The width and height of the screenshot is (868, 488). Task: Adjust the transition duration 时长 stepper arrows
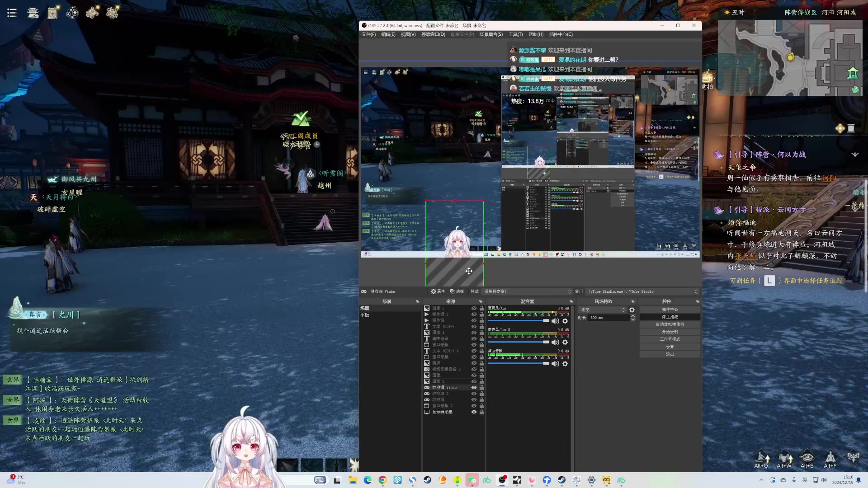pos(633,318)
